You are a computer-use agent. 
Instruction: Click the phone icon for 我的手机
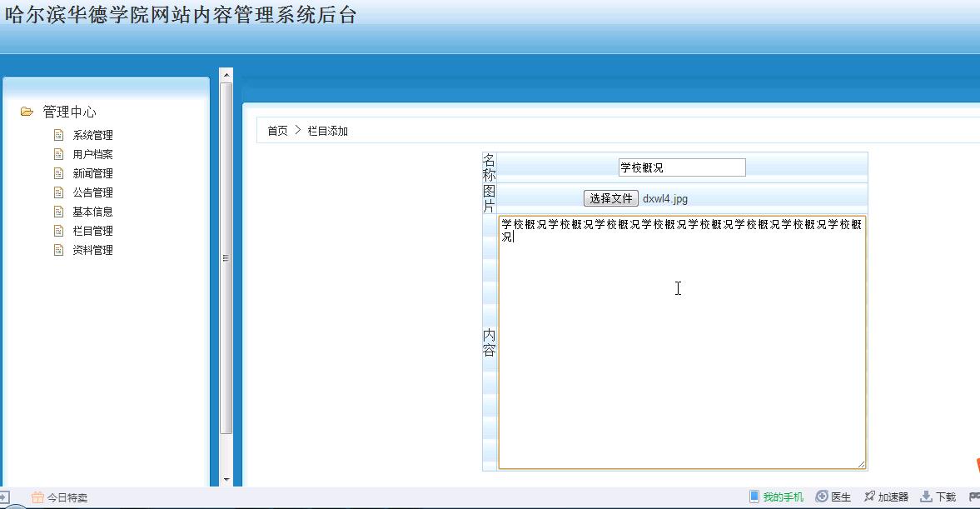point(754,497)
